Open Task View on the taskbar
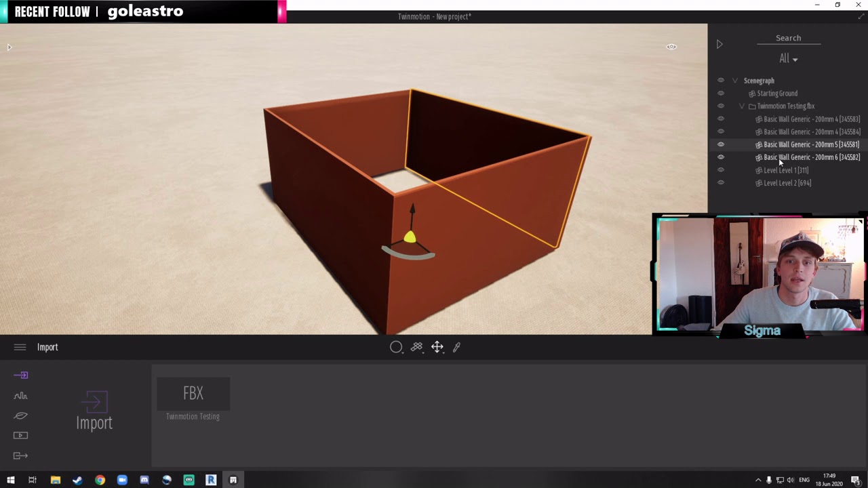Viewport: 868px width, 488px height. [32, 480]
